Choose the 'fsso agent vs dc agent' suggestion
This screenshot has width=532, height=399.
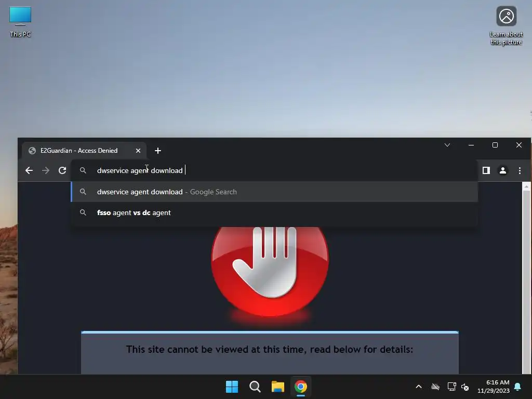click(274, 212)
